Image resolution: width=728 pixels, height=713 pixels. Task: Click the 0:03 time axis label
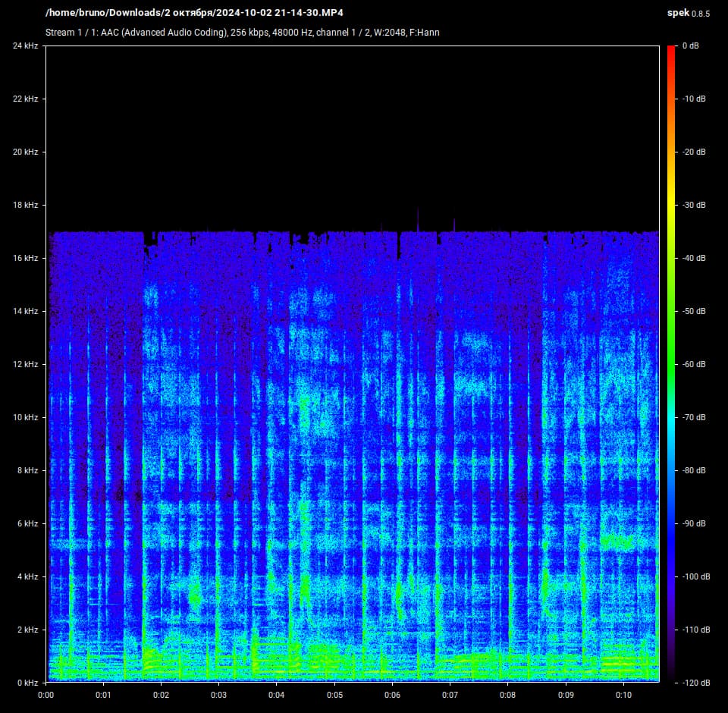[218, 695]
